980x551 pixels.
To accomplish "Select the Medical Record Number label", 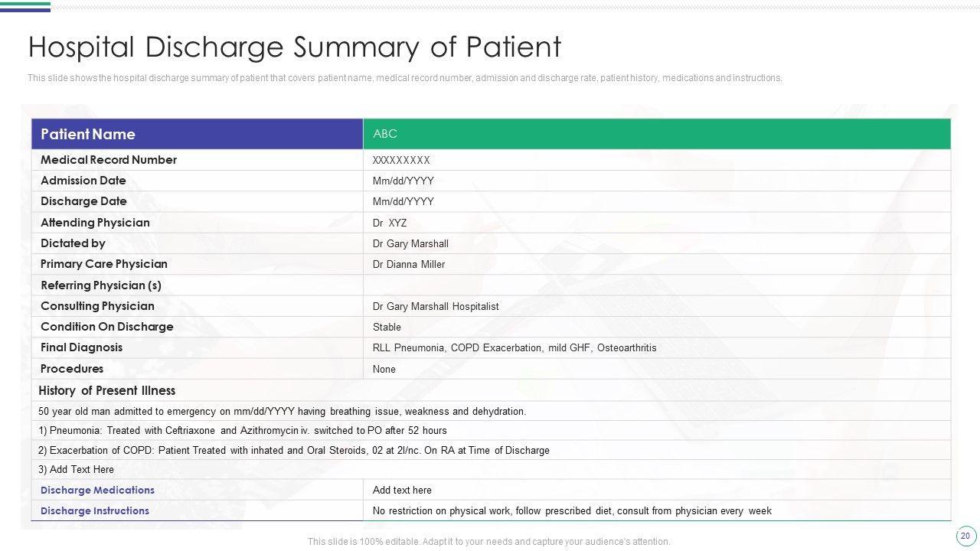I will [x=109, y=160].
